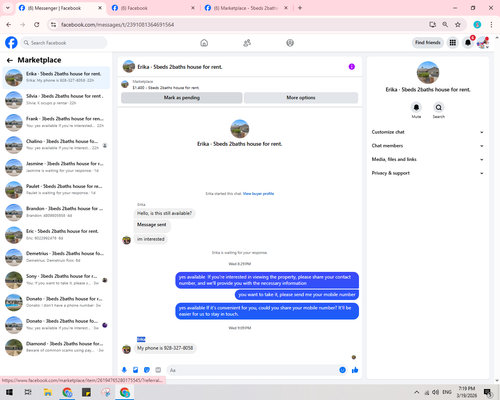Open Sticky Notes from taskbar
Screen dimensions: 500x400
point(86,392)
